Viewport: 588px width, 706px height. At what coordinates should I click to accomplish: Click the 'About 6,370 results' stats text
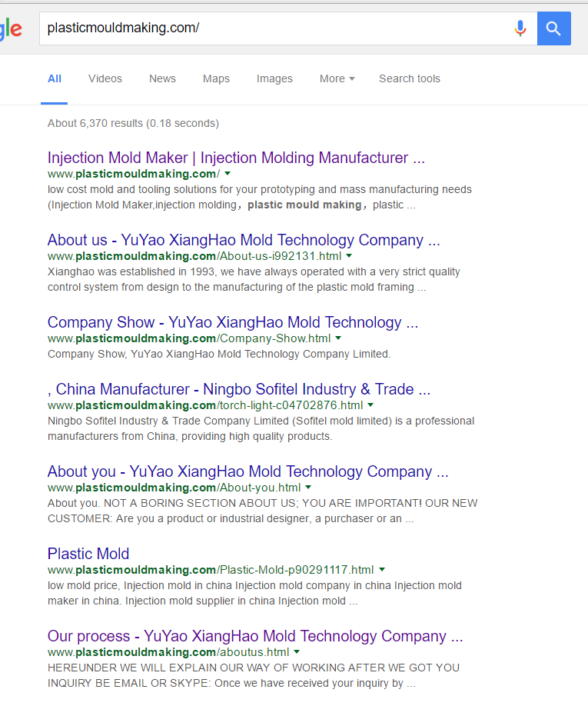(x=133, y=123)
